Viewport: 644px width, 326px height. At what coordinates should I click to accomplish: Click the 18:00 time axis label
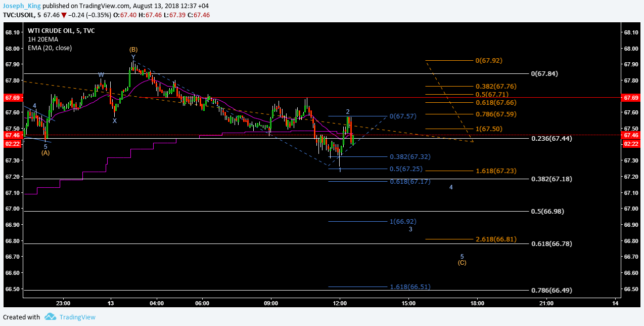point(477,303)
